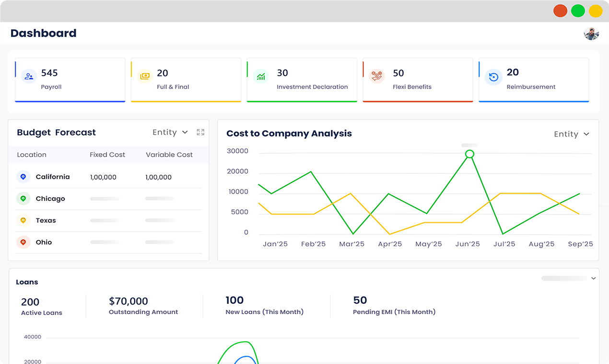Open the Cost to Company Entity dropdown
Viewport: 609px width, 364px height.
(572, 134)
